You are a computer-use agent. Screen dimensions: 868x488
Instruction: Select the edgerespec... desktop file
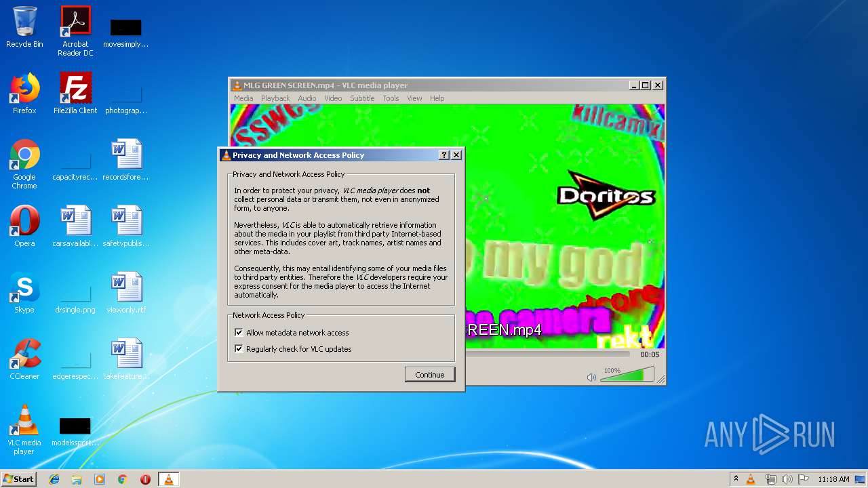(75, 363)
